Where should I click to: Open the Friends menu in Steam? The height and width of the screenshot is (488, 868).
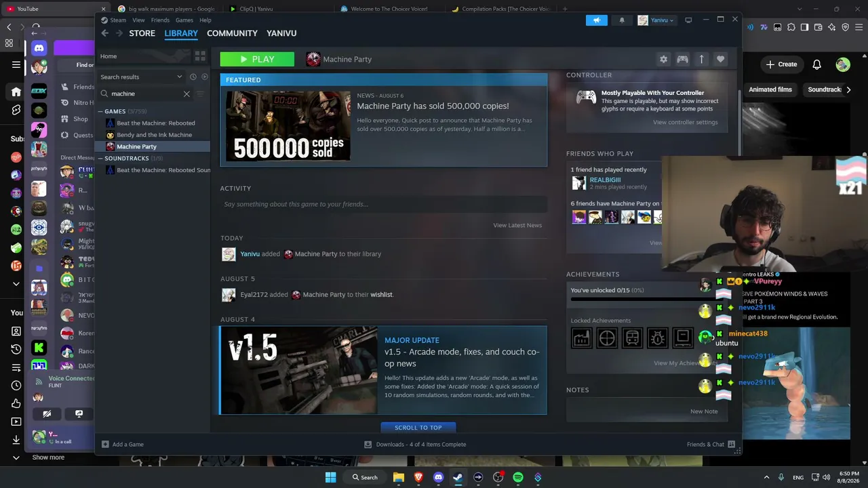[160, 20]
